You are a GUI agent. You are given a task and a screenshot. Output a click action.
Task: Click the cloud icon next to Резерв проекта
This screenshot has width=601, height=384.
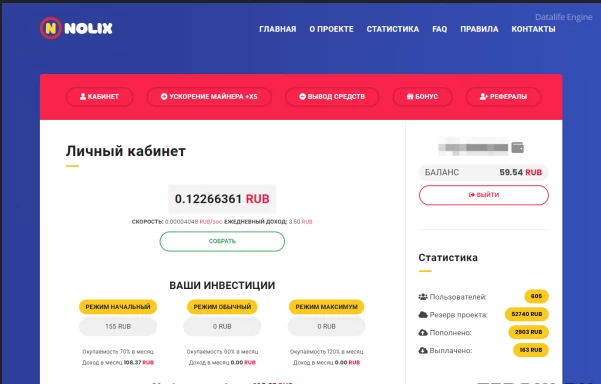click(x=423, y=315)
